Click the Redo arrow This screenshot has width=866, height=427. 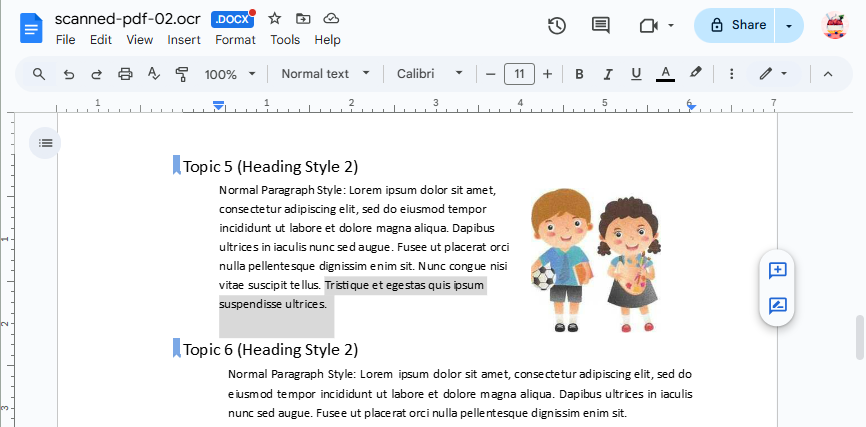click(x=97, y=74)
